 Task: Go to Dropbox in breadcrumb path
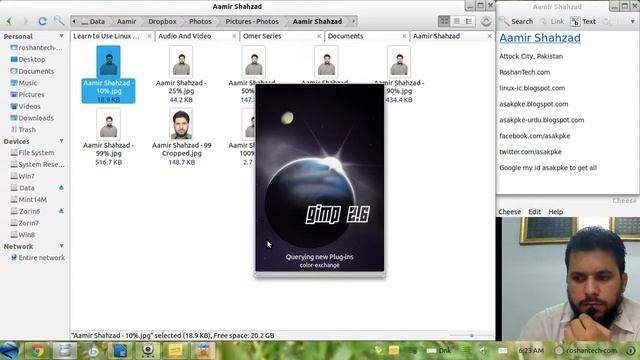point(162,21)
